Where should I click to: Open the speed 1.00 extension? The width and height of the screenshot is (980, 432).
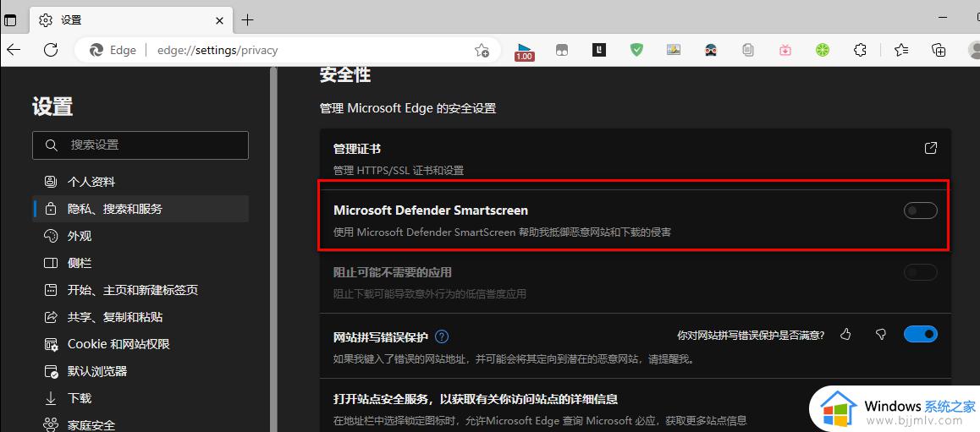(x=524, y=51)
